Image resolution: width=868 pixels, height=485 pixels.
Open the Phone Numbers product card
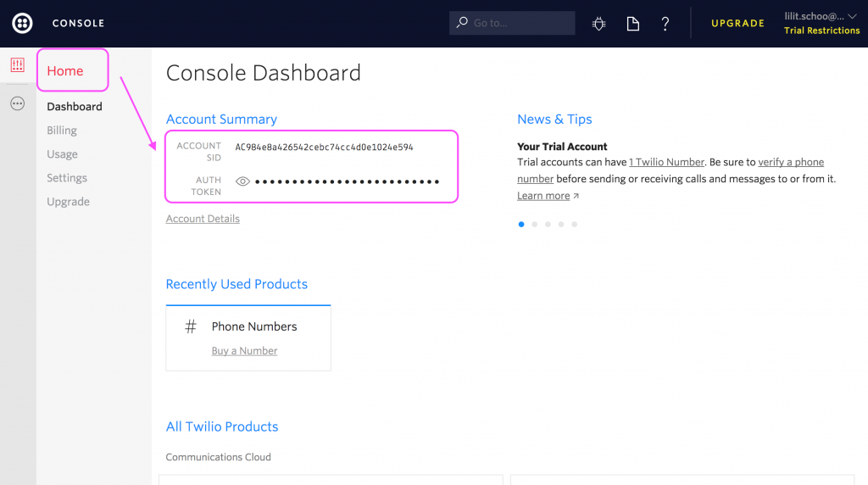(248, 337)
